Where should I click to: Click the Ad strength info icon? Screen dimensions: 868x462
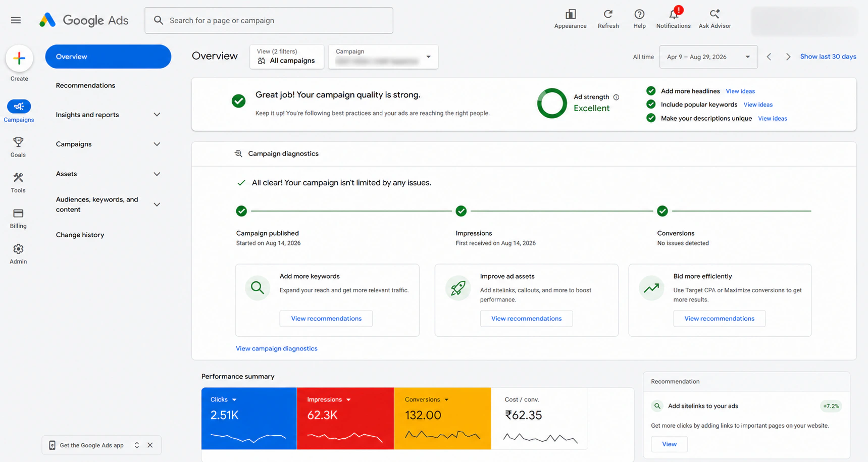616,97
